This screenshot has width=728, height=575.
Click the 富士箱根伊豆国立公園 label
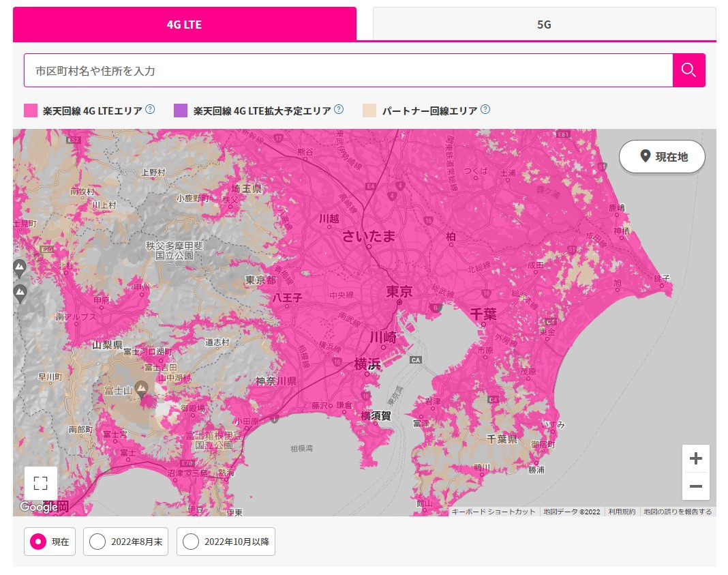(x=214, y=441)
